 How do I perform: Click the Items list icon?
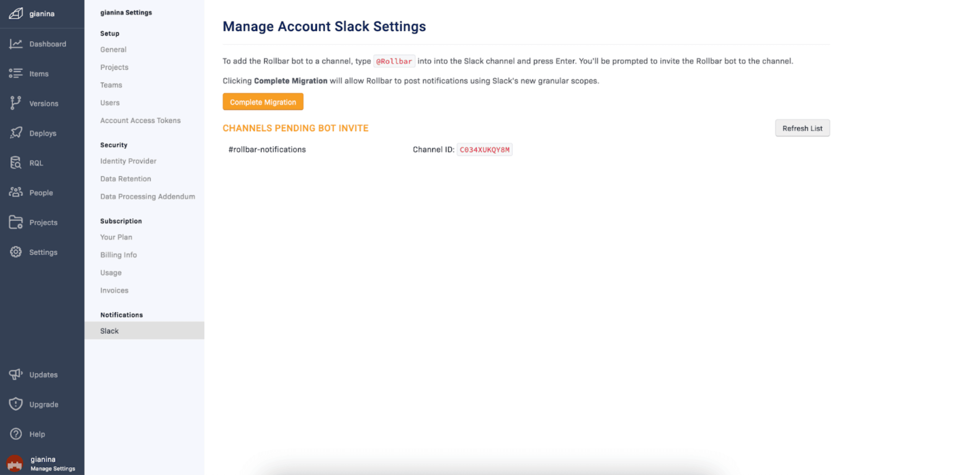pos(16,73)
